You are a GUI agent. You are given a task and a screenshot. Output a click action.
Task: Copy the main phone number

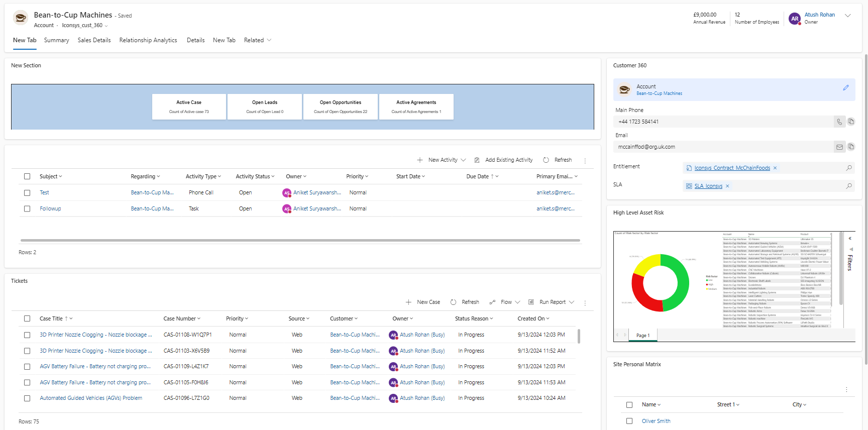[x=851, y=122]
